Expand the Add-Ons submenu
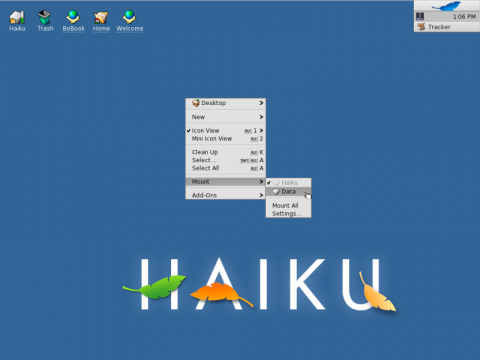Viewport: 480px width, 360px height. tap(226, 195)
